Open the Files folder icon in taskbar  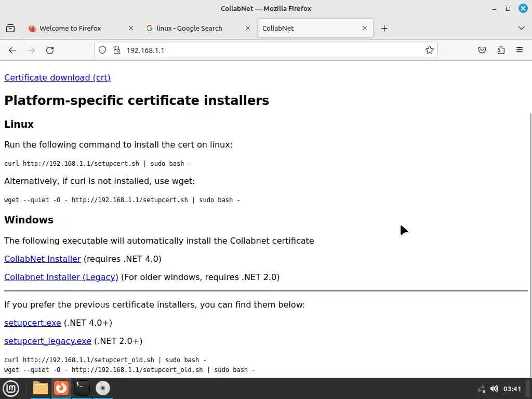[41, 388]
